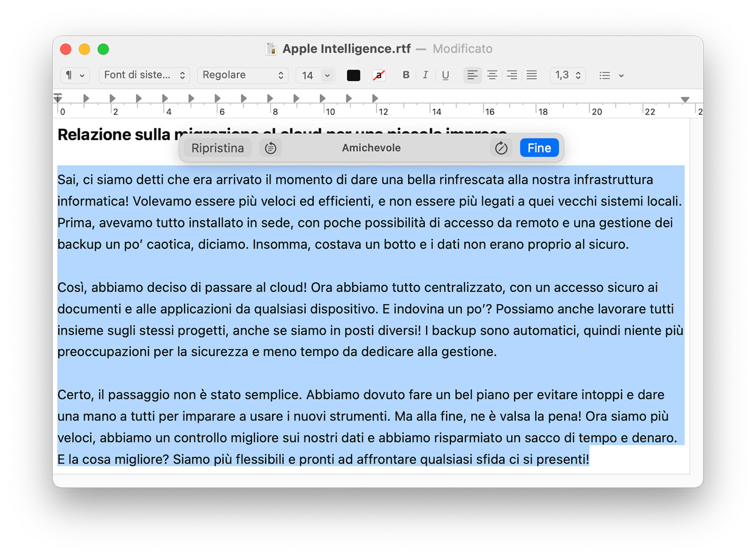Open the Regolare typeface dropdown
The width and height of the screenshot is (756, 557).
coord(242,75)
